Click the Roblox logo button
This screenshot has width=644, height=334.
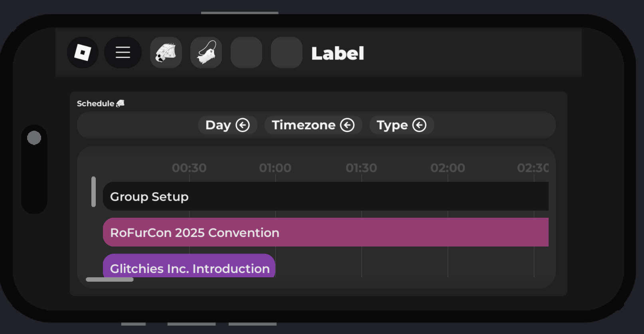83,52
